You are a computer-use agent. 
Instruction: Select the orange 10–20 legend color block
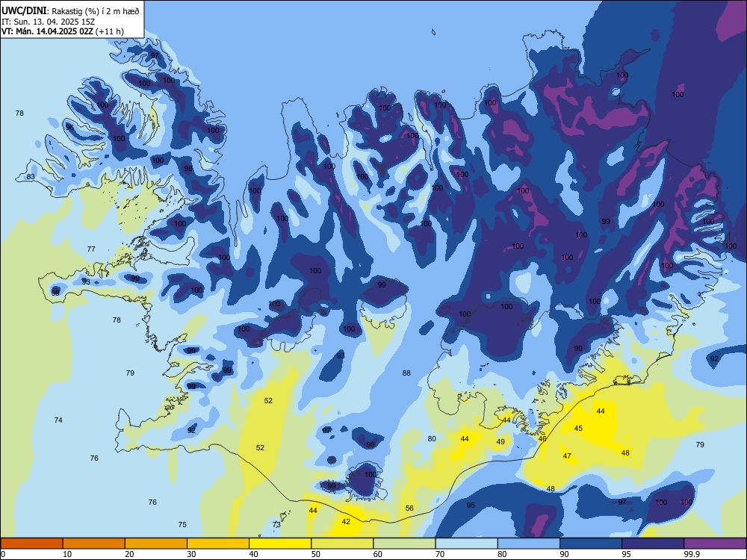click(x=94, y=544)
